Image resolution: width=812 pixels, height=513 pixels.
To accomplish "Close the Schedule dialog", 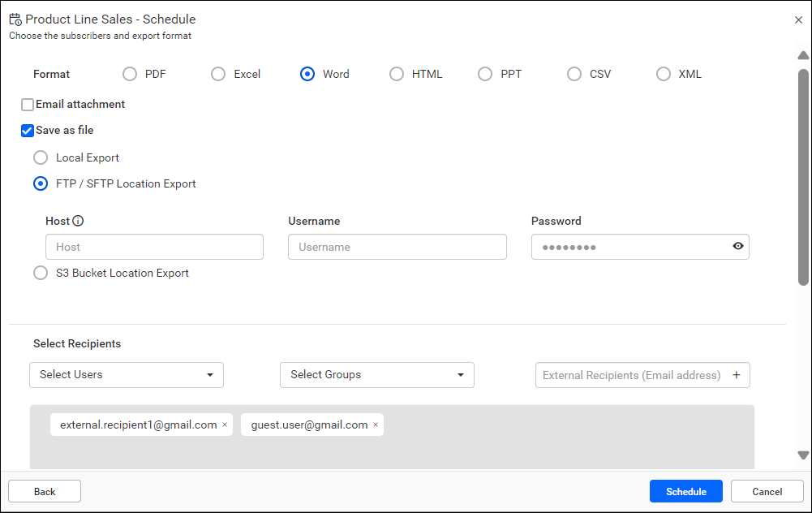I will [798, 19].
